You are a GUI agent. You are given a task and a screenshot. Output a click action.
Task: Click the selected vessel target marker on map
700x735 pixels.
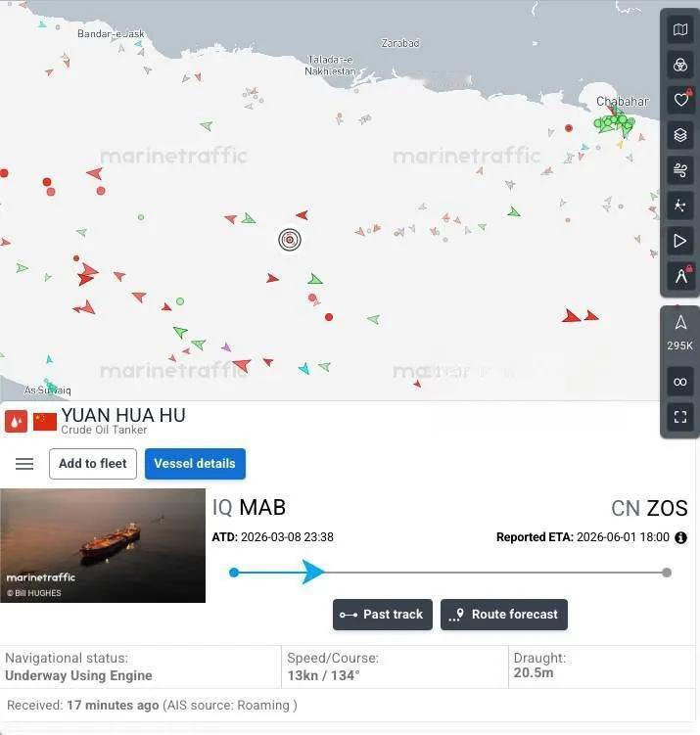point(290,240)
